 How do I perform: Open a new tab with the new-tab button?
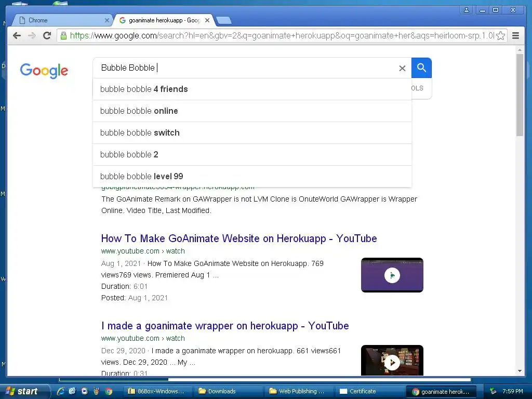(x=224, y=21)
